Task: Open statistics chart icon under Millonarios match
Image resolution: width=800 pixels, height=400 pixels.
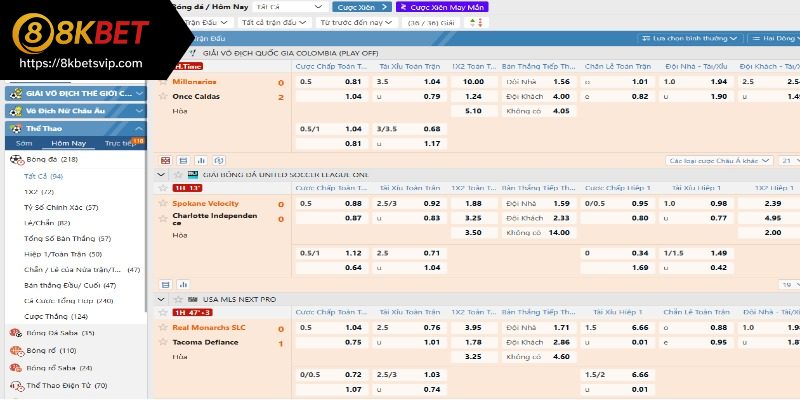Action: [201, 160]
